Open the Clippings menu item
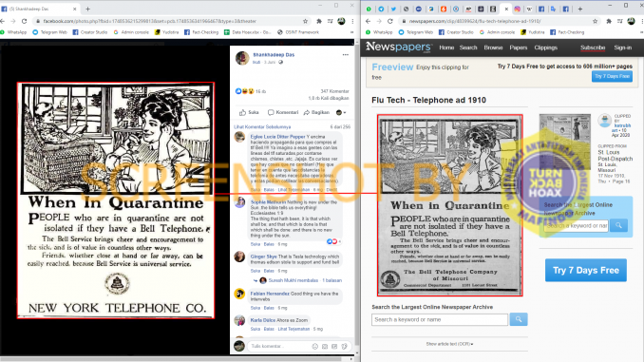Image resolution: width=644 pixels, height=362 pixels. tap(545, 48)
